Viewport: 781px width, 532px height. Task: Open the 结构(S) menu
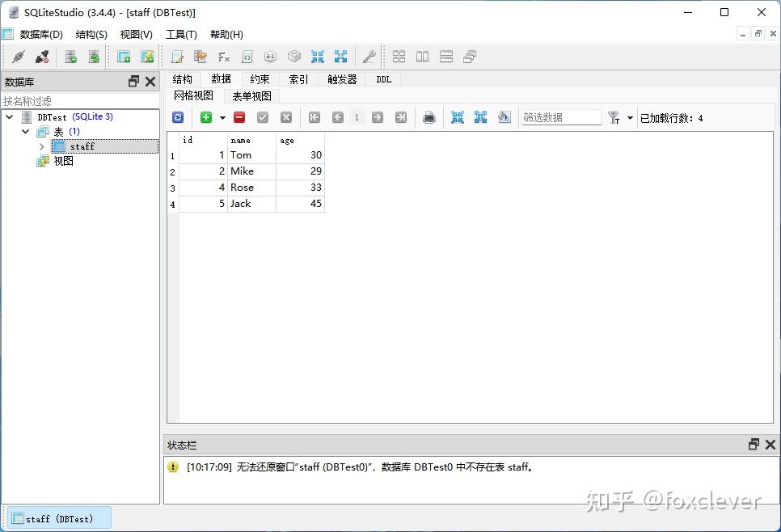91,35
